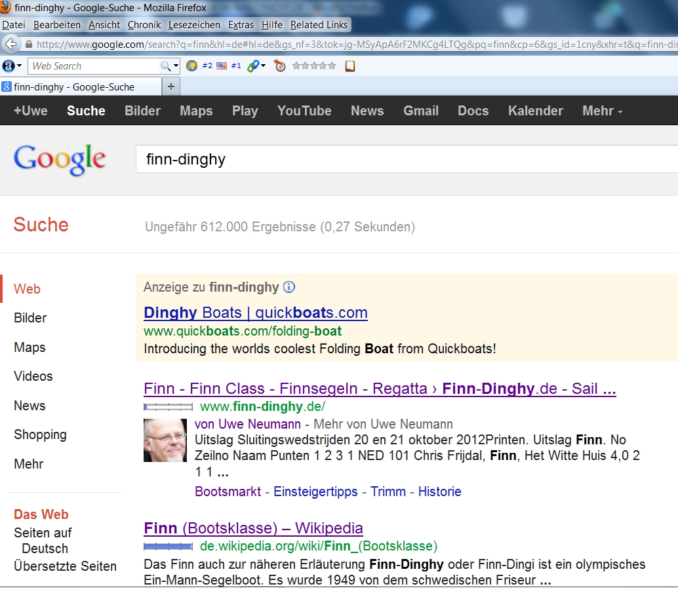Expand the Mehr dropdown in Google bar
The width and height of the screenshot is (678, 616).
point(603,111)
